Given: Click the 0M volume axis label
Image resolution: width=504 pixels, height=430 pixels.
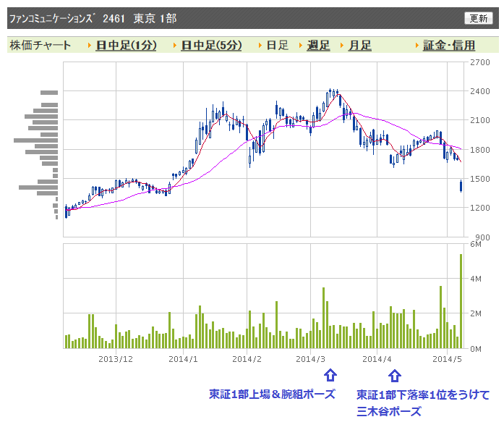Looking at the screenshot, I should point(476,349).
